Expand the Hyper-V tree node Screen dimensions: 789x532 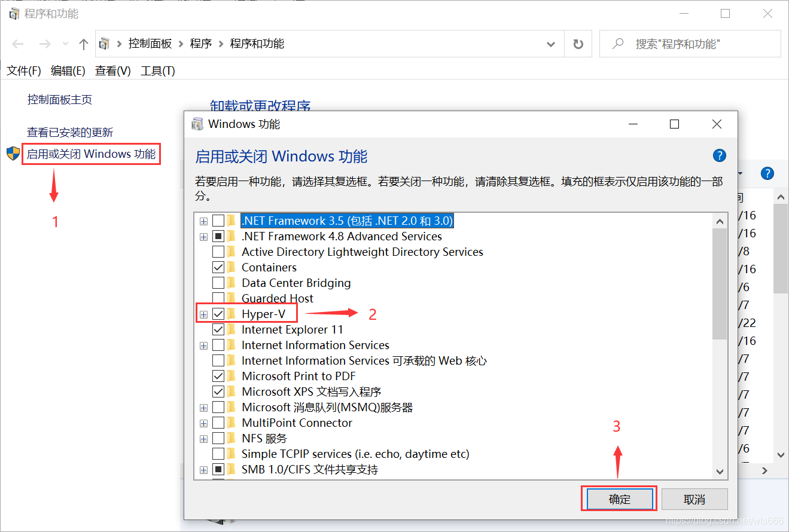coord(204,314)
